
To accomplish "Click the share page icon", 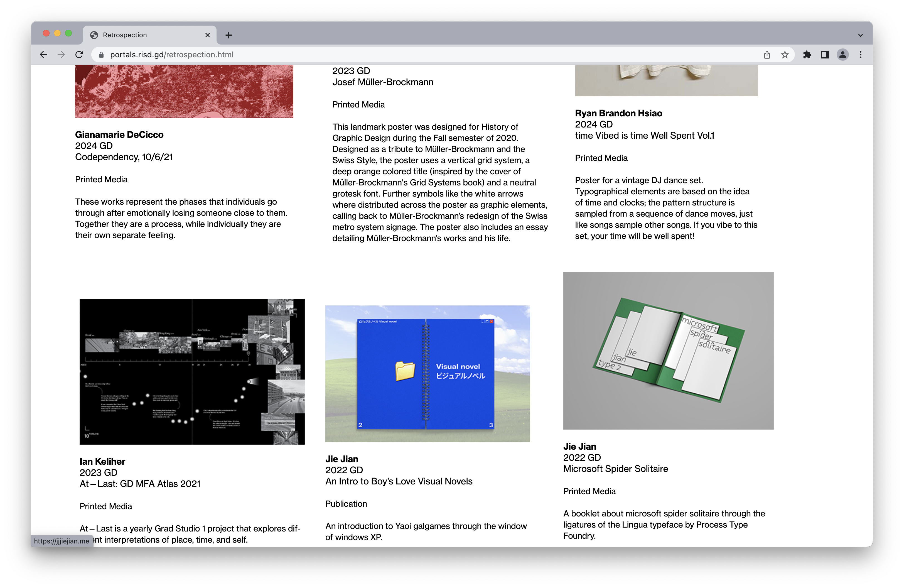I will coord(767,55).
